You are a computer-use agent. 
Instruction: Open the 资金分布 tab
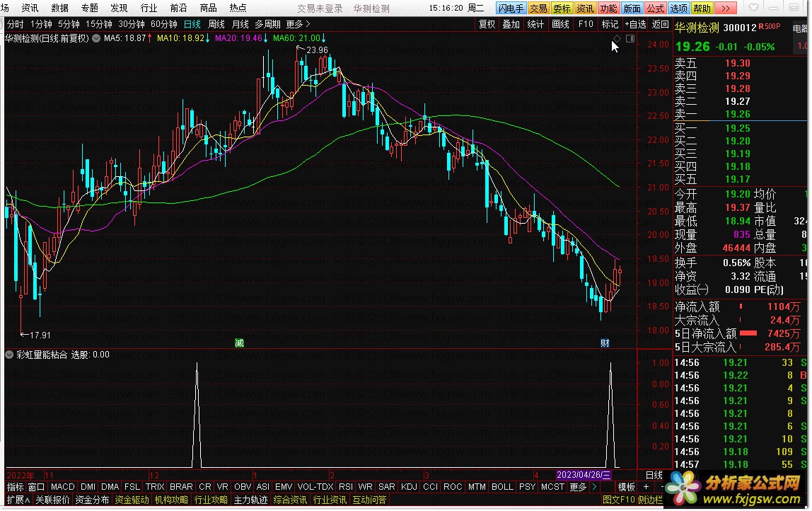tap(92, 500)
